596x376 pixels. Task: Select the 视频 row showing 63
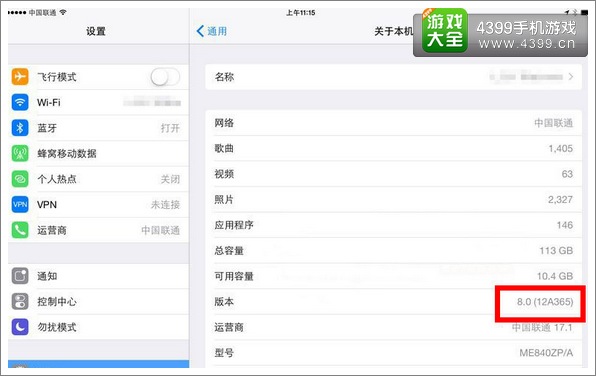[393, 174]
